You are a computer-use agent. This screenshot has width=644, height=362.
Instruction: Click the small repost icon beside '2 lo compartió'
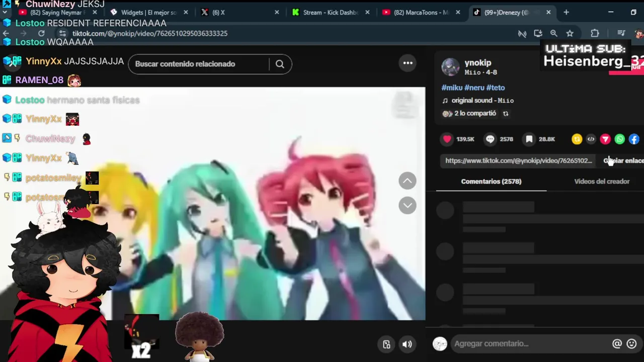tap(506, 114)
